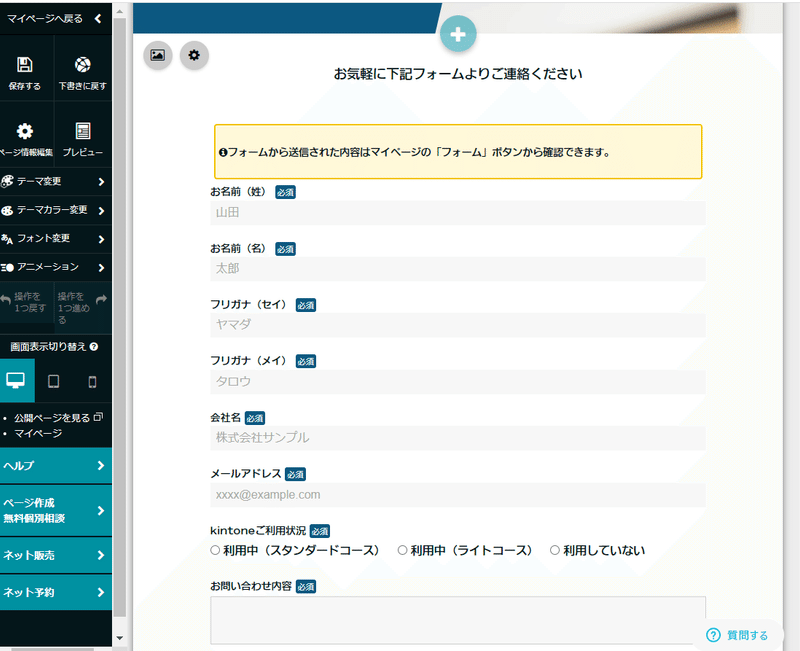Click the メールアドレス input field

pyautogui.click(x=458, y=494)
